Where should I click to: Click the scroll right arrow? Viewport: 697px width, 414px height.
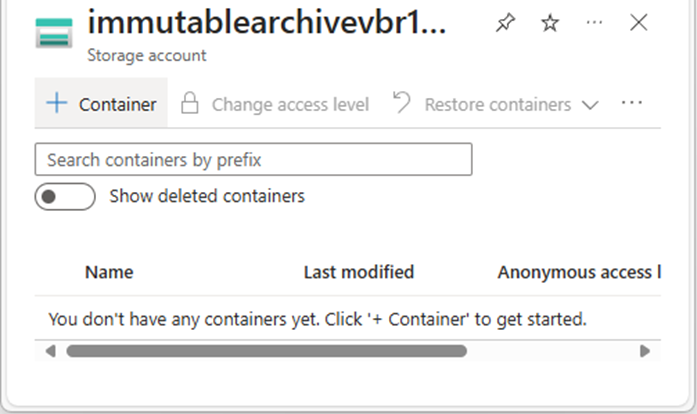point(645,351)
